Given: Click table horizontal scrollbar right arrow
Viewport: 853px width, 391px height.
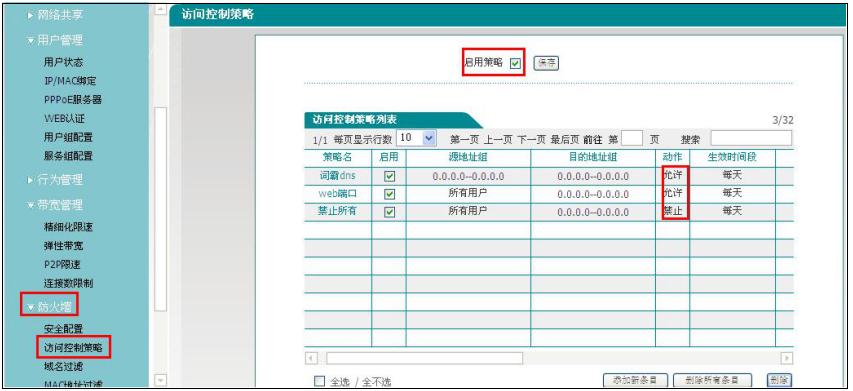Looking at the screenshot, I should point(787,358).
